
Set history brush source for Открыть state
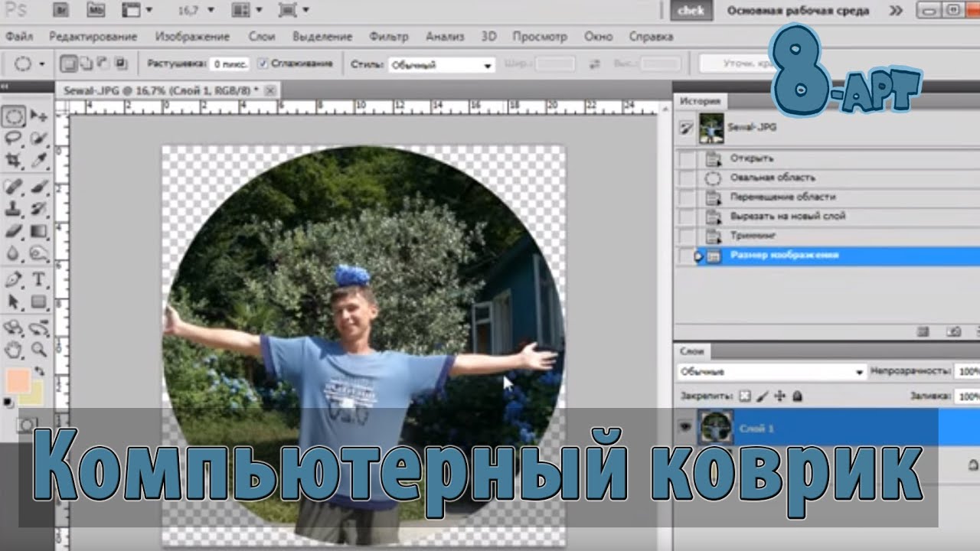tap(688, 158)
